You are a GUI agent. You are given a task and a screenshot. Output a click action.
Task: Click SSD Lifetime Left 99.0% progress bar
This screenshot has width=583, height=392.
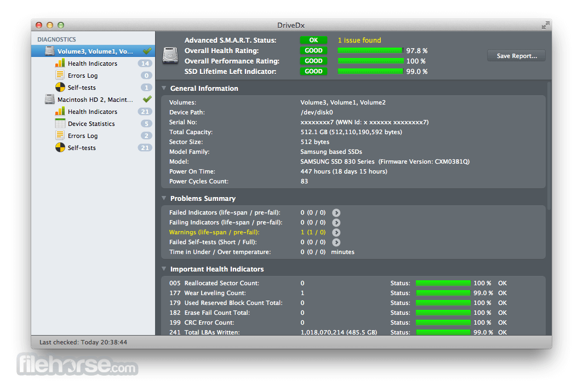pos(370,71)
